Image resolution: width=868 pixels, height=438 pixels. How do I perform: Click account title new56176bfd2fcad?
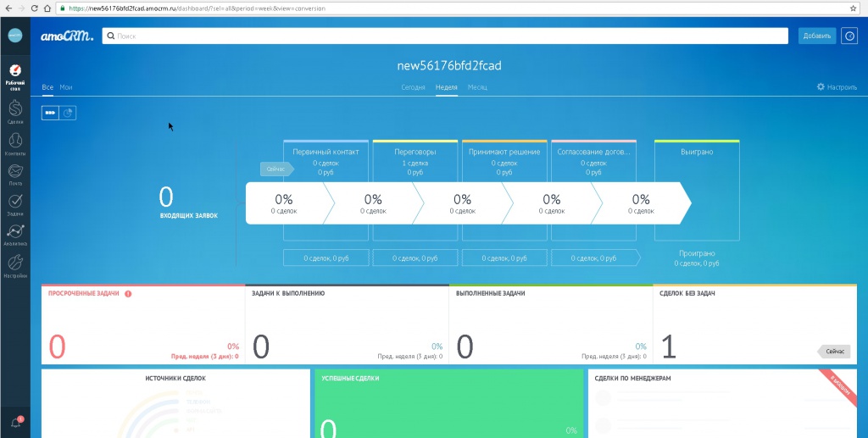pyautogui.click(x=449, y=65)
